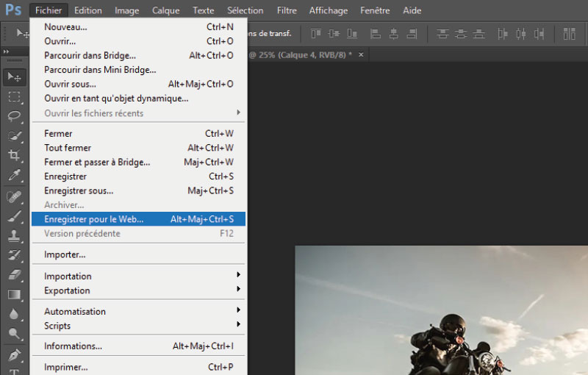The width and height of the screenshot is (588, 375).
Task: Click the motorcycle photo on the canvas
Action: click(441, 309)
